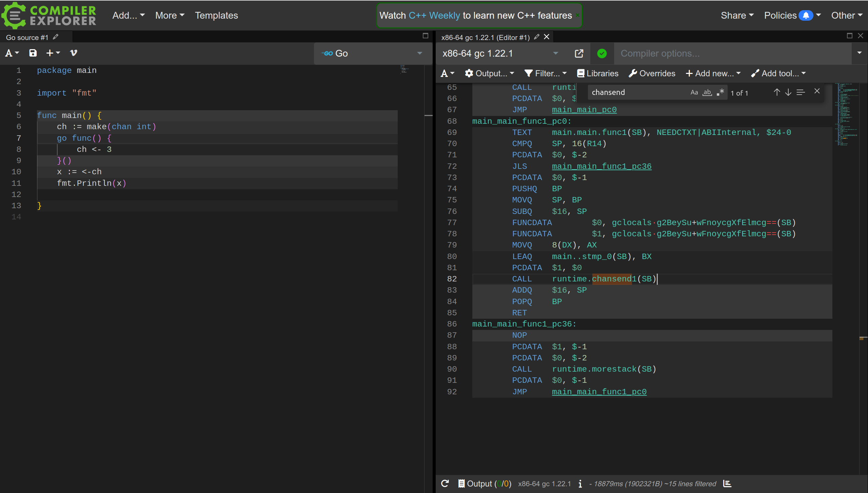Show compiler info icon details
The width and height of the screenshot is (868, 493).
580,484
